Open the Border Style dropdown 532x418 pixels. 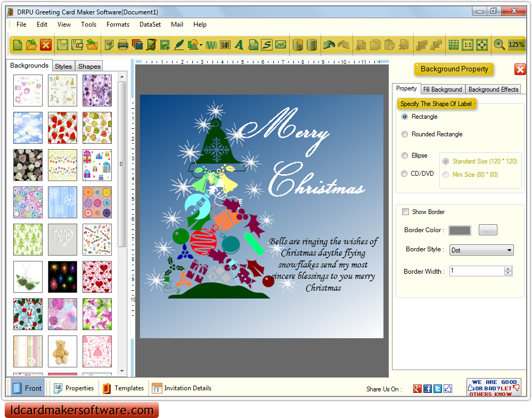[509, 250]
